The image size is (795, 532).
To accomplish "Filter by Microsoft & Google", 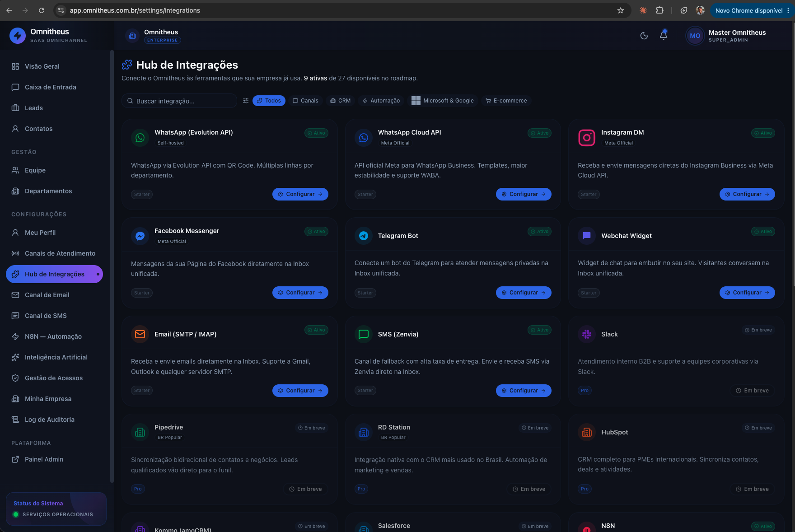I will click(x=443, y=101).
